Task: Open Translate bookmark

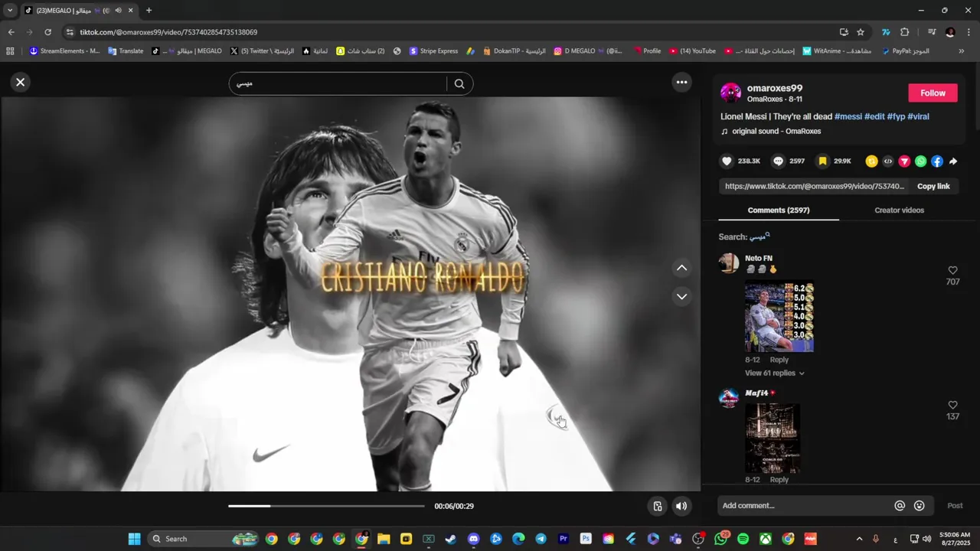Action: (x=126, y=51)
